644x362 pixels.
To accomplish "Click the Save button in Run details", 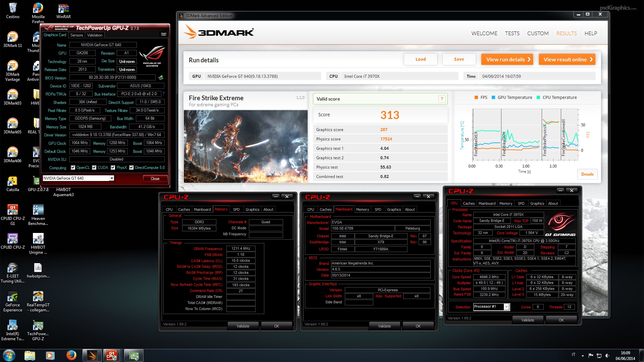I will click(x=459, y=59).
